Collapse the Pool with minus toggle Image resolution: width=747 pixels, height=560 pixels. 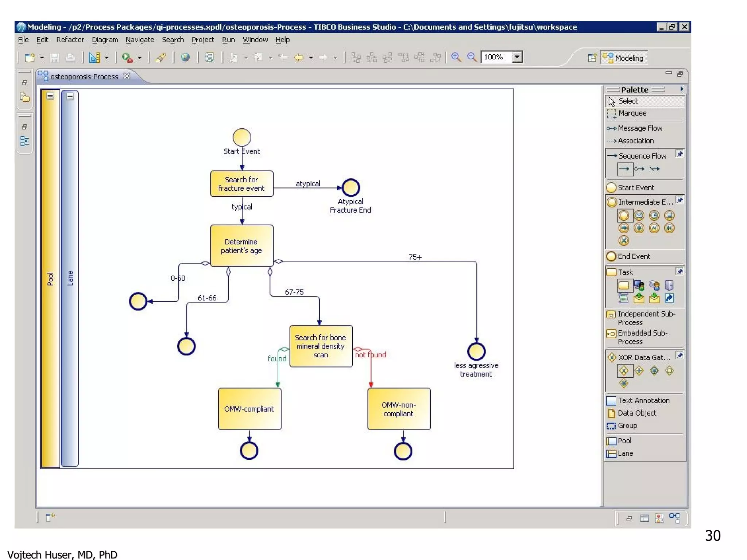pos(50,96)
